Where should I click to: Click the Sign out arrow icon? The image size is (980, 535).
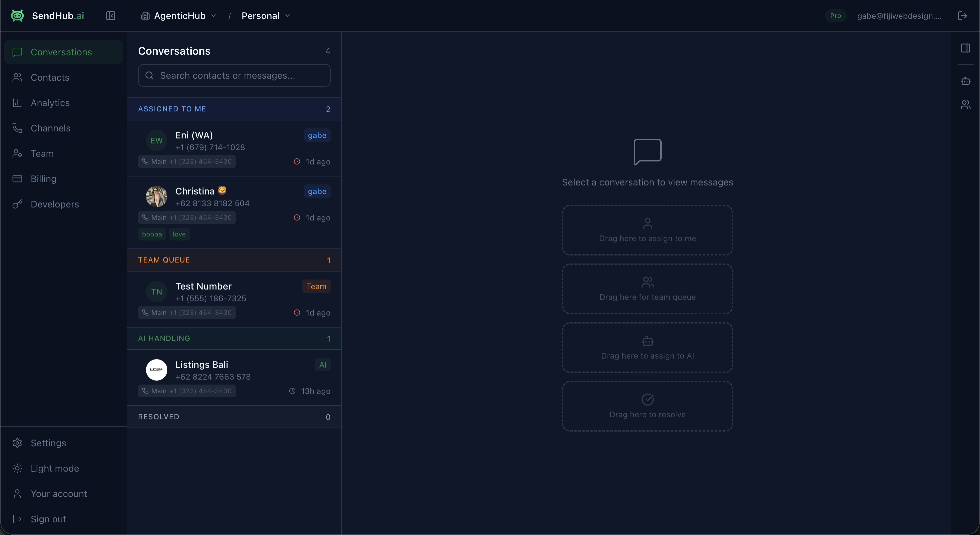[17, 519]
